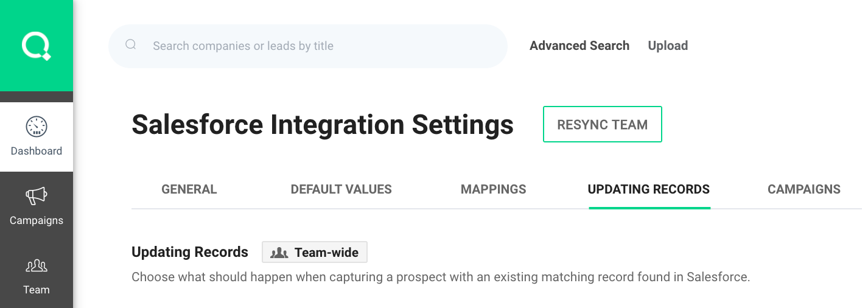Click the search magnifier icon in search bar
868x308 pixels.
click(x=130, y=44)
